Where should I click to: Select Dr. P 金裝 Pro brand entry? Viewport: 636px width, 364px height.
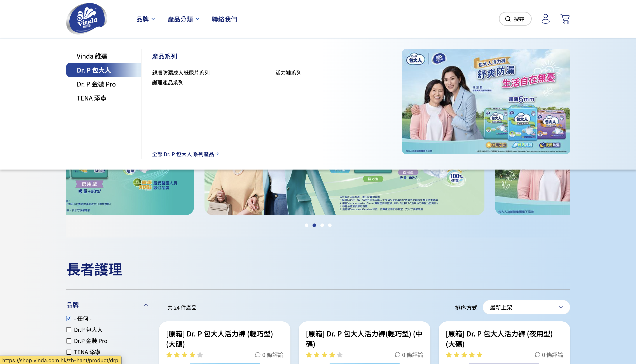[x=96, y=84]
